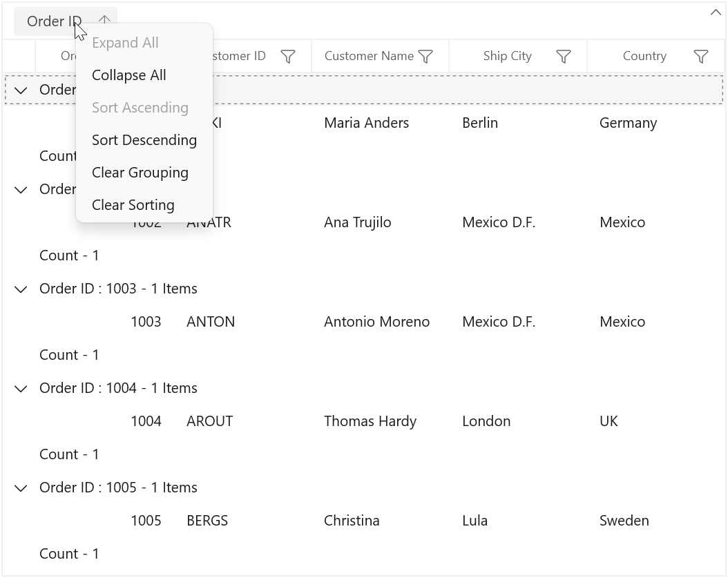Open filter for Ship City column
Image resolution: width=728 pixels, height=578 pixels.
[563, 57]
